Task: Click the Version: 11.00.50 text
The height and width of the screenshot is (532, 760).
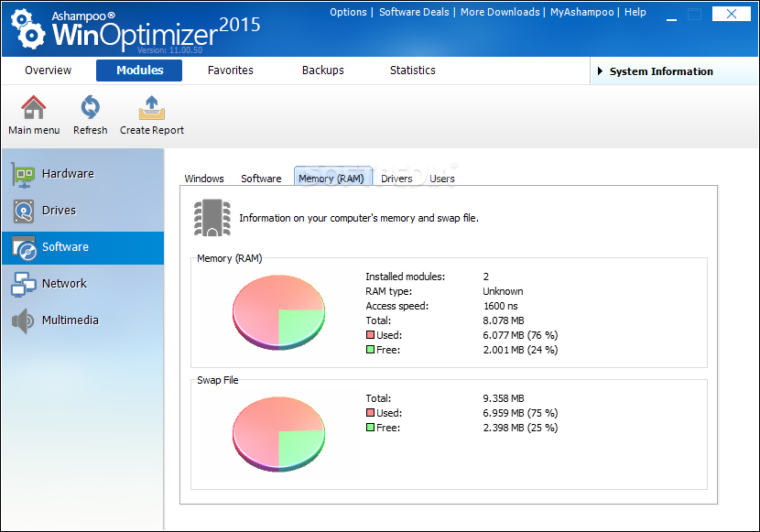Action: 169,50
